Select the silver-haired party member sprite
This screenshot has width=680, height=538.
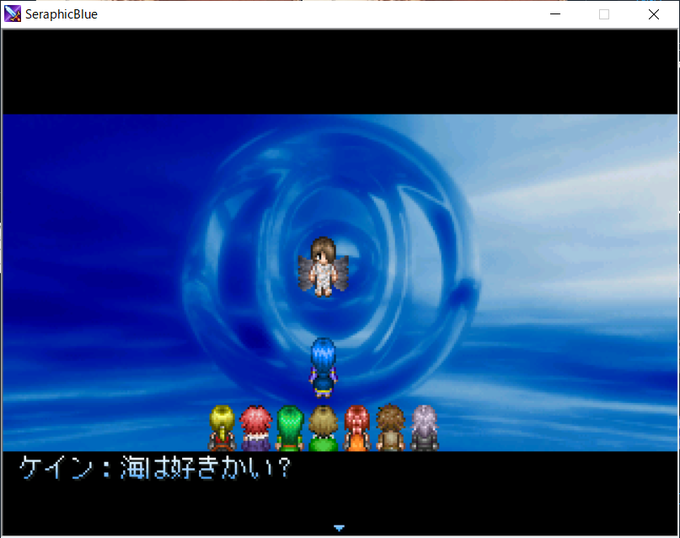[x=424, y=428]
